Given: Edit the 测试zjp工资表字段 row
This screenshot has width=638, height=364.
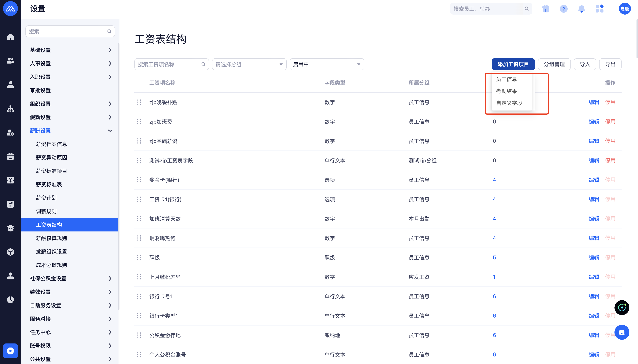Looking at the screenshot, I should click(x=594, y=161).
